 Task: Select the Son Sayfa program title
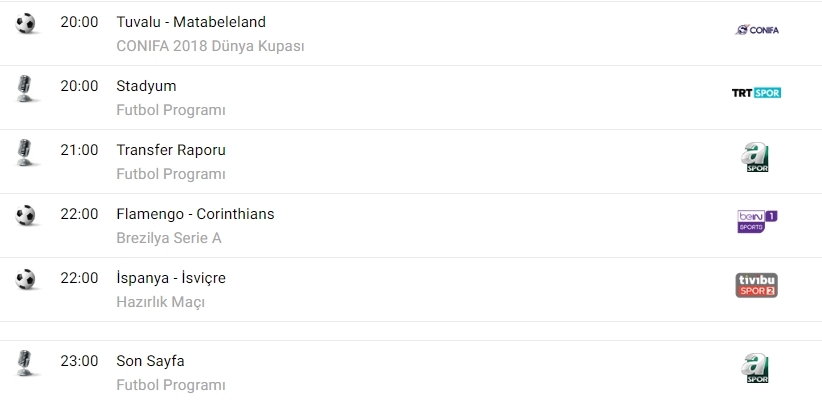(x=150, y=361)
